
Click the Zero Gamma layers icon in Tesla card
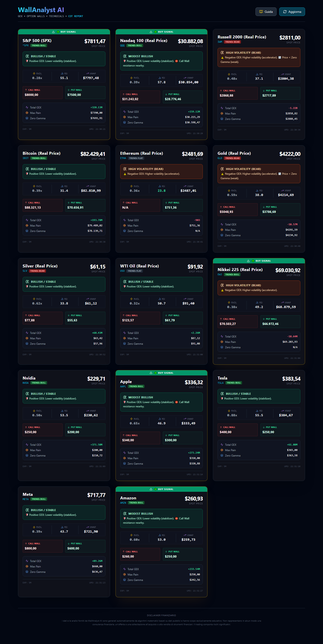coord(222,456)
